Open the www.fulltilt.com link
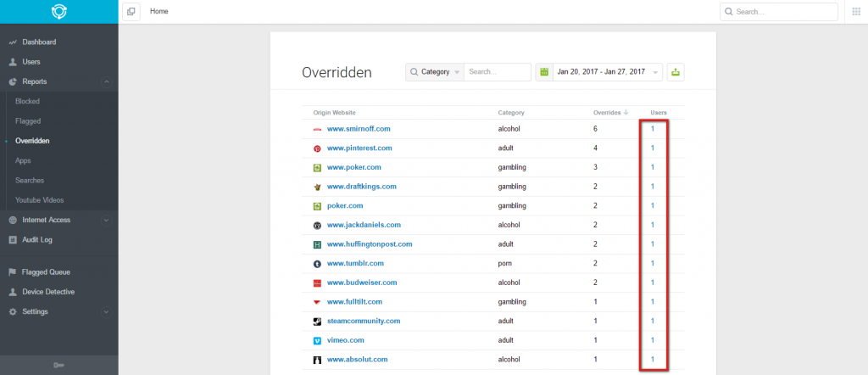Viewport: 868px width, 375px height. tap(355, 302)
